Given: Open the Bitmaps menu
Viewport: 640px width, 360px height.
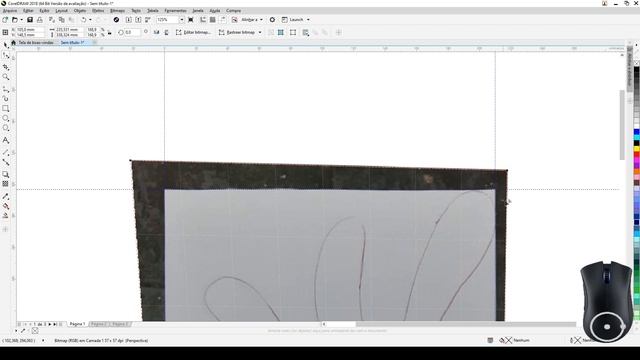Looking at the screenshot, I should click(x=117, y=11).
